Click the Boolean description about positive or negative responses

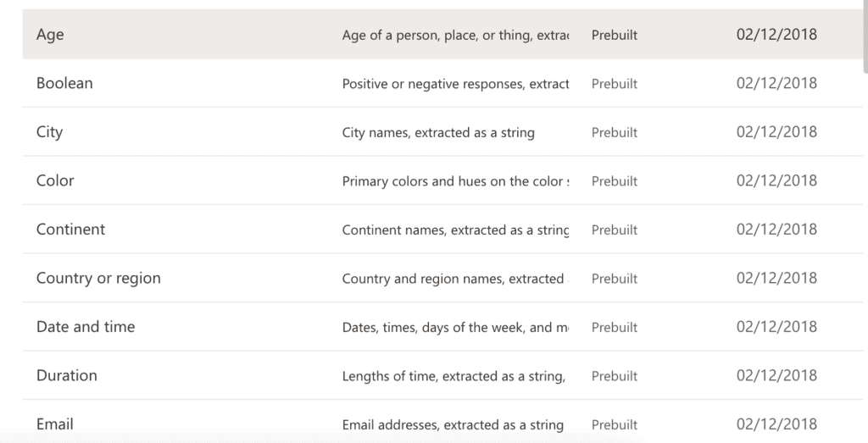coord(455,84)
